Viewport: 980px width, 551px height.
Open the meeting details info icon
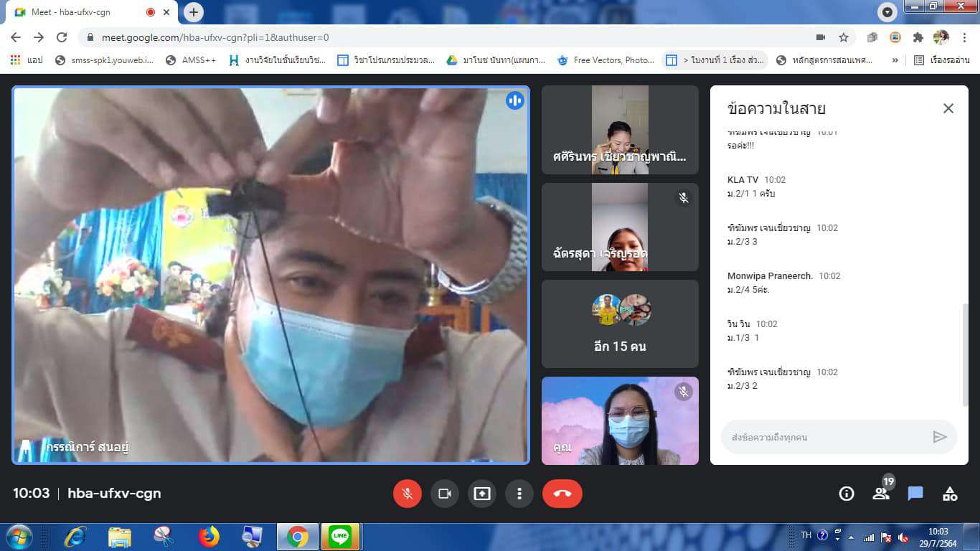[x=847, y=494]
